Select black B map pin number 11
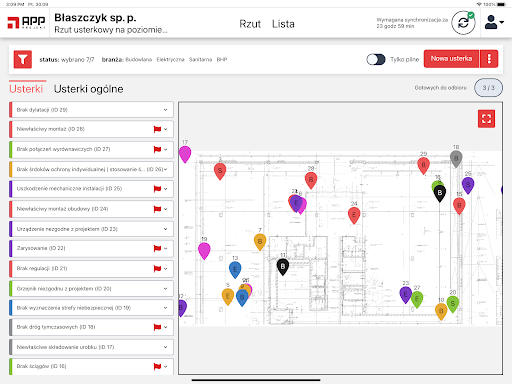 pyautogui.click(x=283, y=267)
